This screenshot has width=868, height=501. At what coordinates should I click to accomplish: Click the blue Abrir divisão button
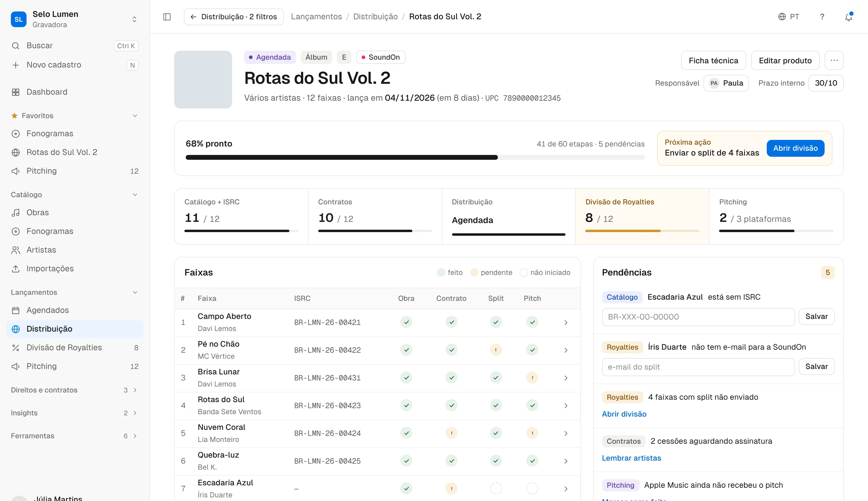click(x=795, y=148)
